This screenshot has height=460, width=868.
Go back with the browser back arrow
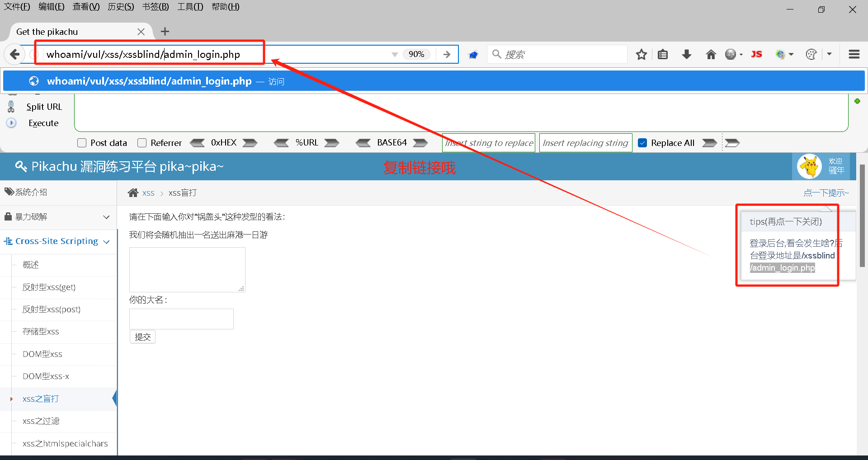(15, 54)
